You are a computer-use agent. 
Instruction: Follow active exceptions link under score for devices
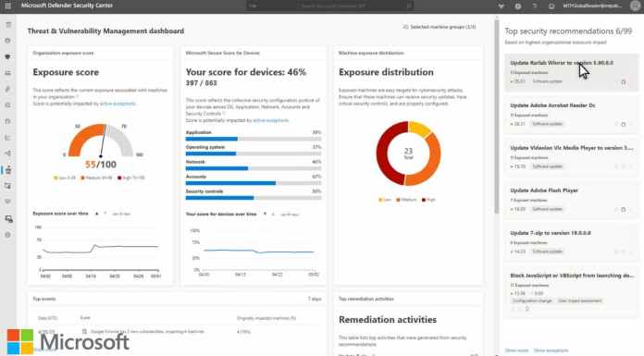coord(271,121)
